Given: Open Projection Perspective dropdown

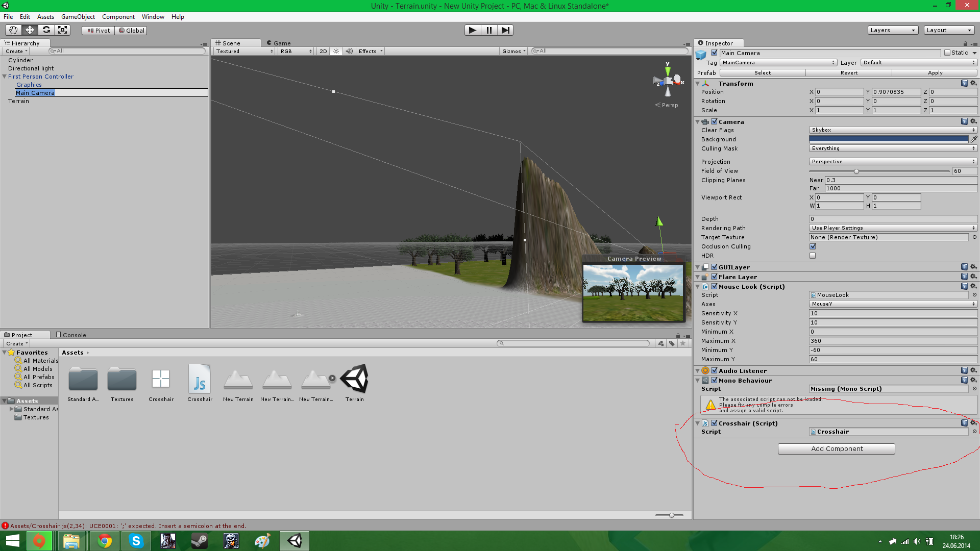Looking at the screenshot, I should 893,161.
